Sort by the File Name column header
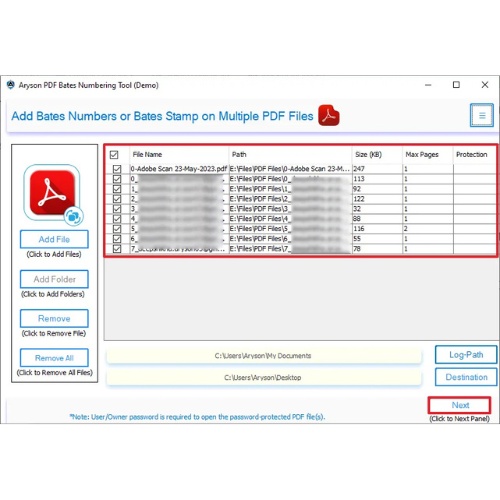The height and width of the screenshot is (500, 500). 179,155
